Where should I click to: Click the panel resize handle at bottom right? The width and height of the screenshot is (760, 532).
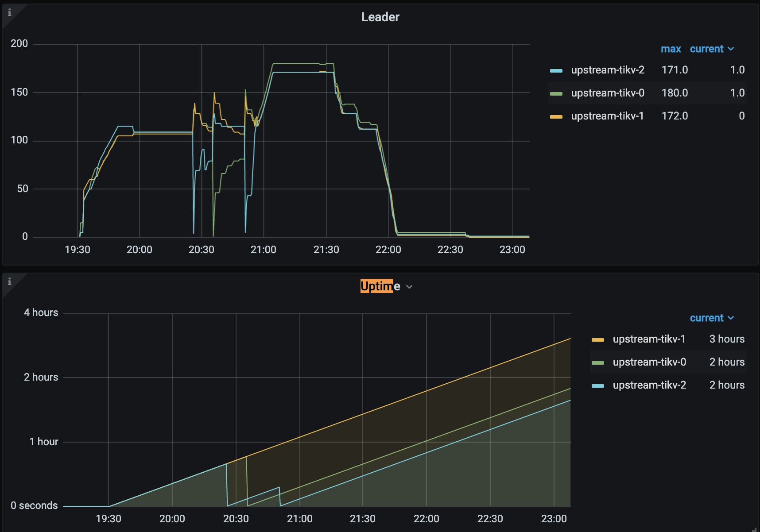pos(756,528)
